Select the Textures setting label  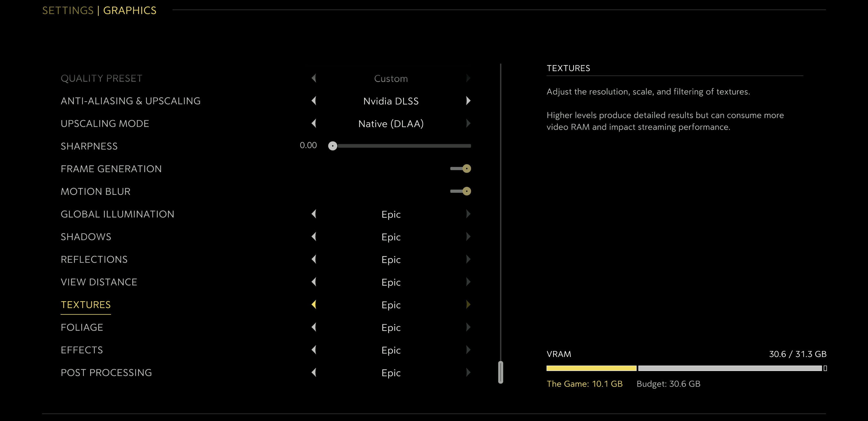click(86, 305)
